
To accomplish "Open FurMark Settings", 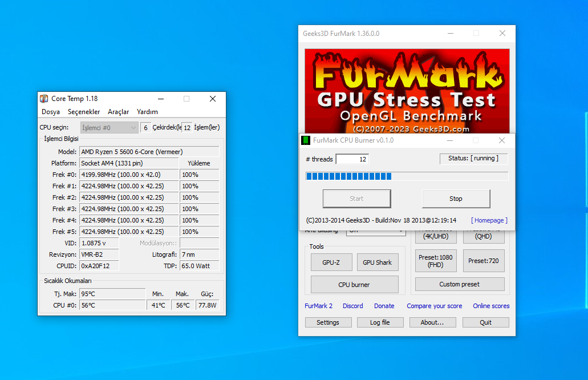I will tap(328, 322).
